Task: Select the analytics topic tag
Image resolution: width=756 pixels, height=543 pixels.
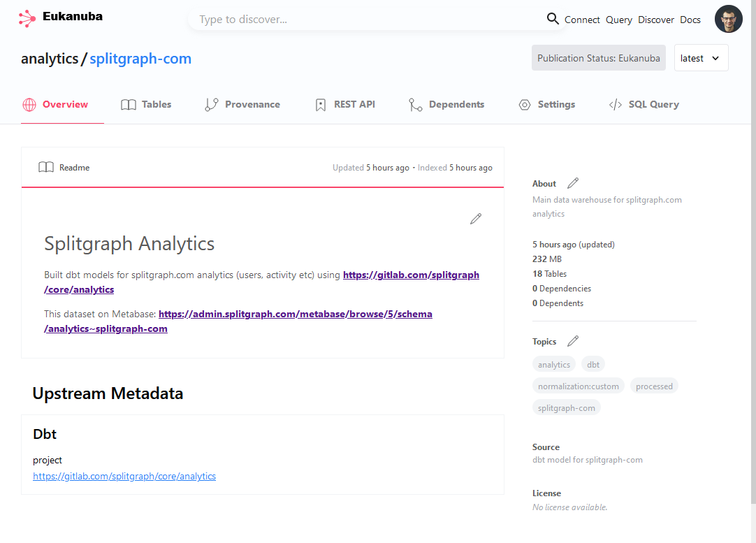Action: tap(554, 365)
